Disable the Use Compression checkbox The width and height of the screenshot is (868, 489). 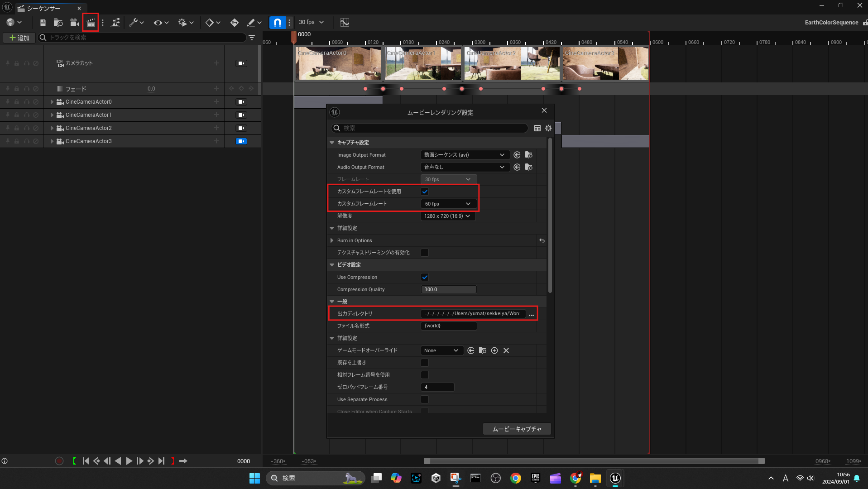(x=425, y=277)
